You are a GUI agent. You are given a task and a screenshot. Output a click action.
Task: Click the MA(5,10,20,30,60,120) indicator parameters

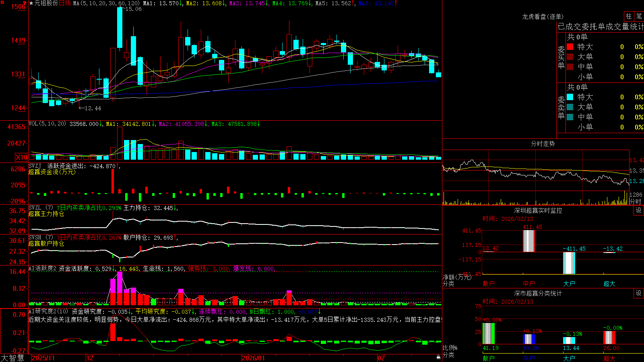point(107,3)
